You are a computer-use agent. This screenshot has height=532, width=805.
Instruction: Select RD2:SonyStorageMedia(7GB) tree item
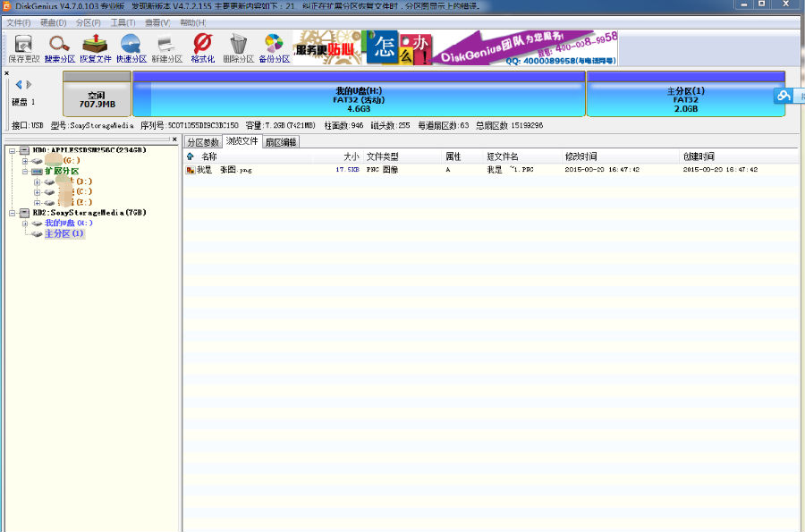tap(89, 213)
